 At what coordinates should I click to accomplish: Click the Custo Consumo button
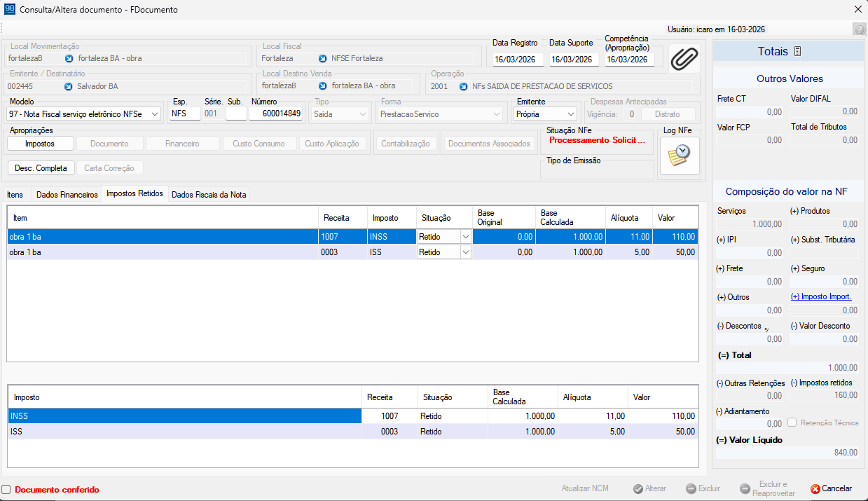(x=259, y=144)
